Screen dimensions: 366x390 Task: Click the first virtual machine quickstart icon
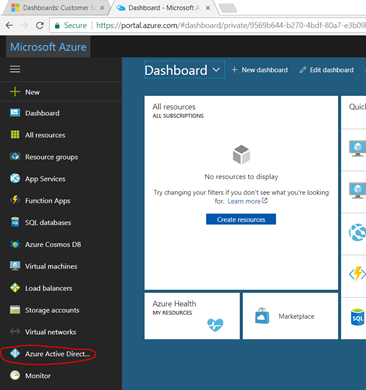[357, 149]
